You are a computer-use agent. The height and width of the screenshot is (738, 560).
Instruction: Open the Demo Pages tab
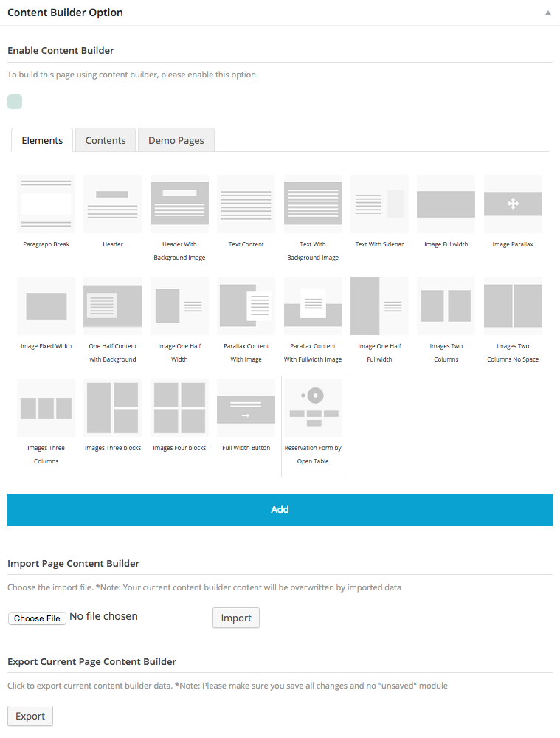tap(176, 140)
